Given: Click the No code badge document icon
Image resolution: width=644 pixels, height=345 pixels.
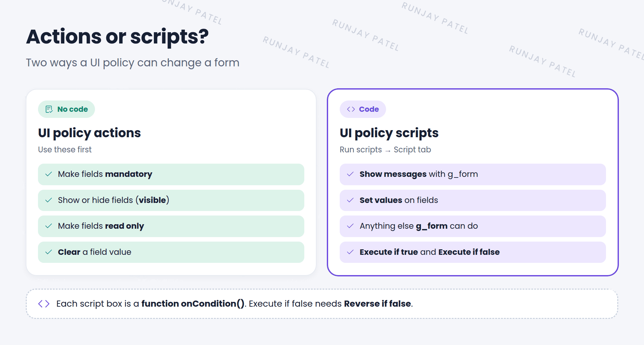Looking at the screenshot, I should coord(49,110).
